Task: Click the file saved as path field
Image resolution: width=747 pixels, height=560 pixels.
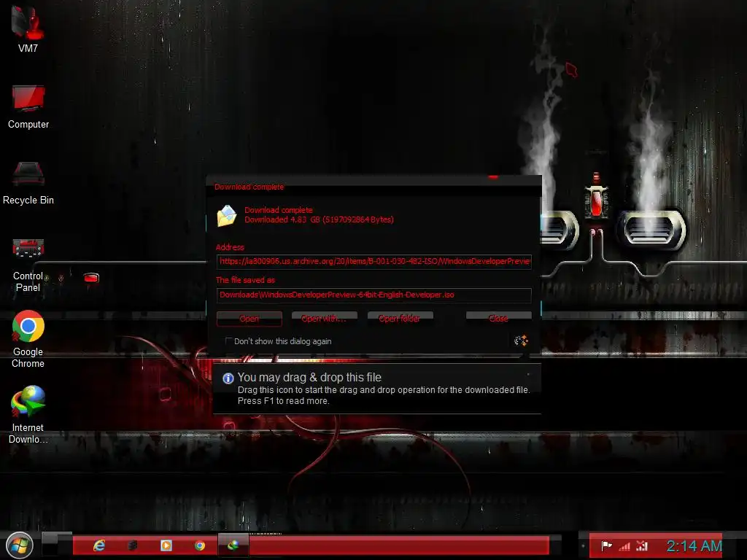Action: [374, 295]
